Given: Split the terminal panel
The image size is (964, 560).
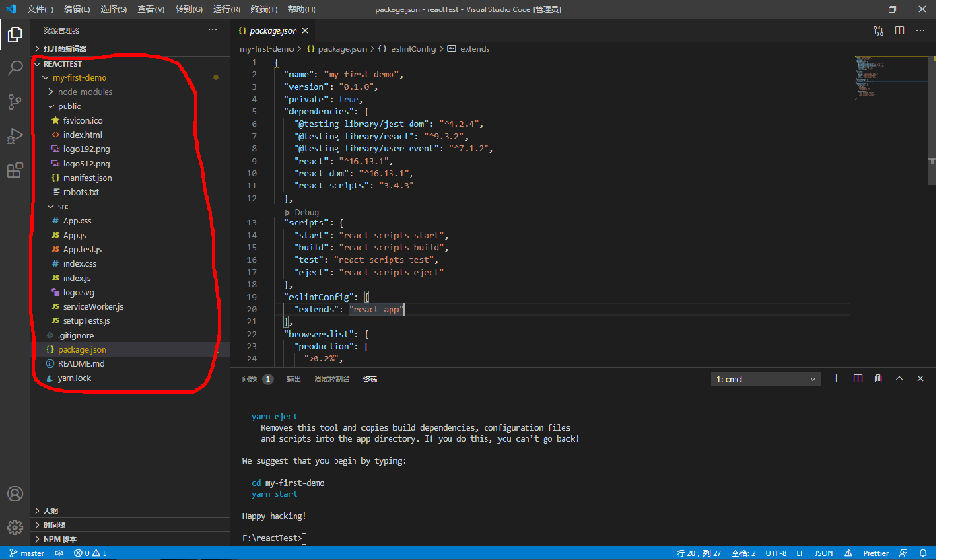Looking at the screenshot, I should 858,378.
